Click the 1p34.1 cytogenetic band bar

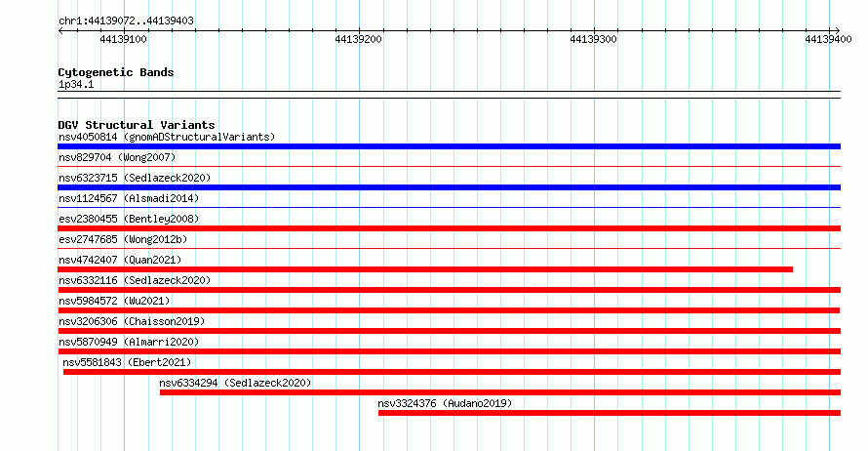pyautogui.click(x=449, y=95)
